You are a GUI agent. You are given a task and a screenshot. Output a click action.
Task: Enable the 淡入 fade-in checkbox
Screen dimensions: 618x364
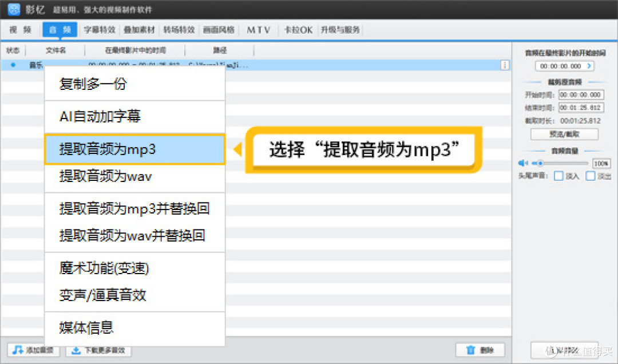pos(558,176)
